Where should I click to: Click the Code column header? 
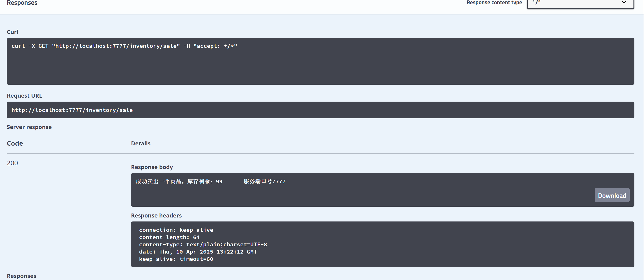tap(15, 143)
